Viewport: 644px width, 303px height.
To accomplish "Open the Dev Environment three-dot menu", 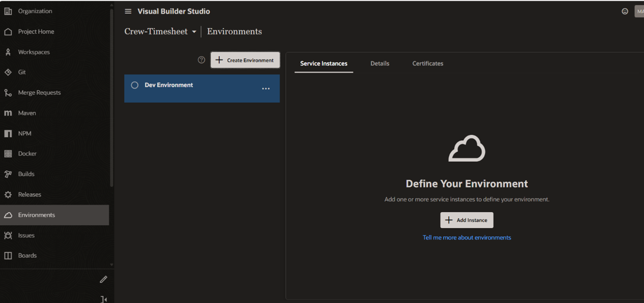I will pos(266,89).
